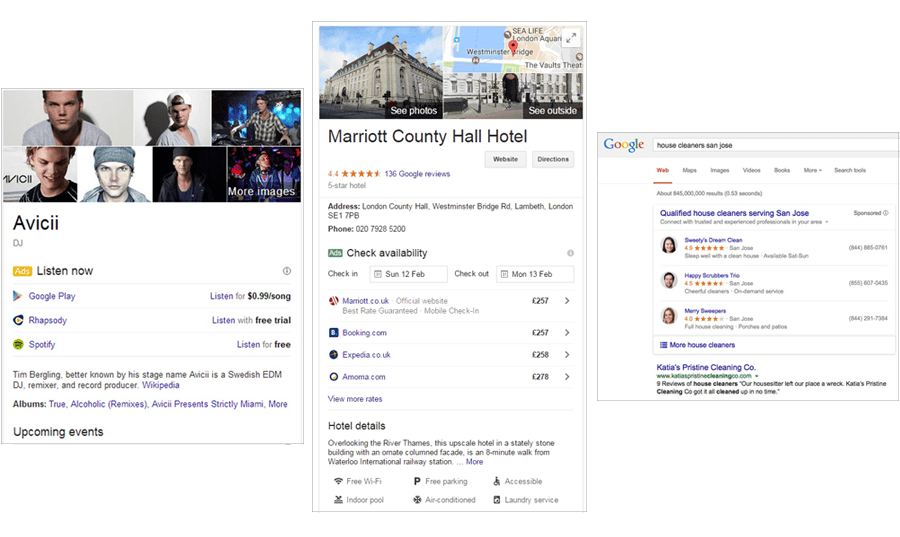Screen dimensions: 900x537
Task: Click the Air-conditioned snowflake icon
Action: (x=417, y=500)
